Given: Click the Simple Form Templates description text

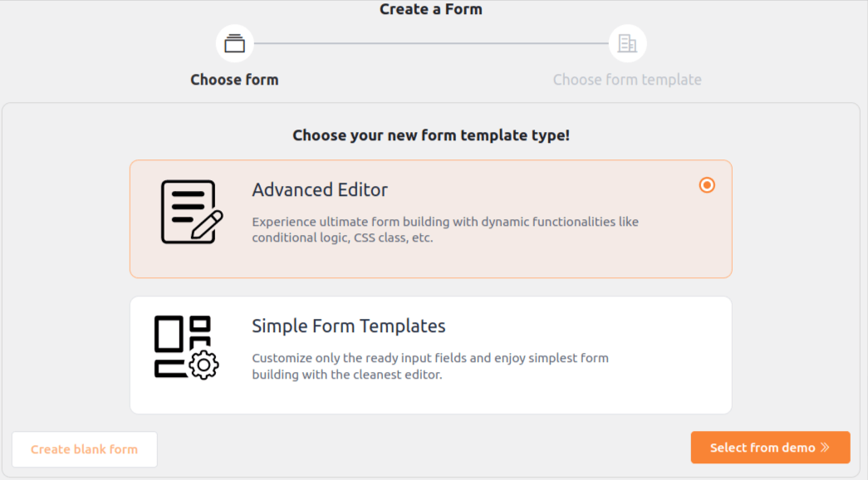Looking at the screenshot, I should [430, 366].
